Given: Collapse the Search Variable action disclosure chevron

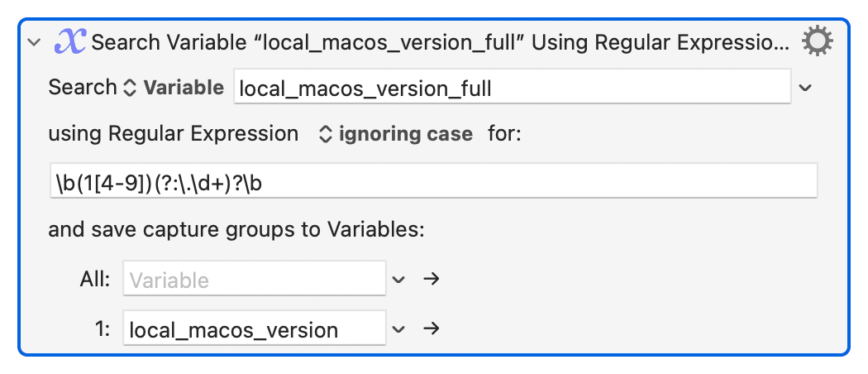Looking at the screenshot, I should tap(35, 43).
